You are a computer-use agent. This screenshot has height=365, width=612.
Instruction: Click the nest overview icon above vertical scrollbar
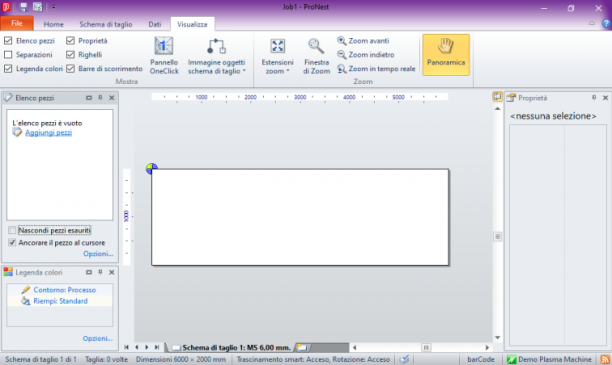click(x=497, y=96)
